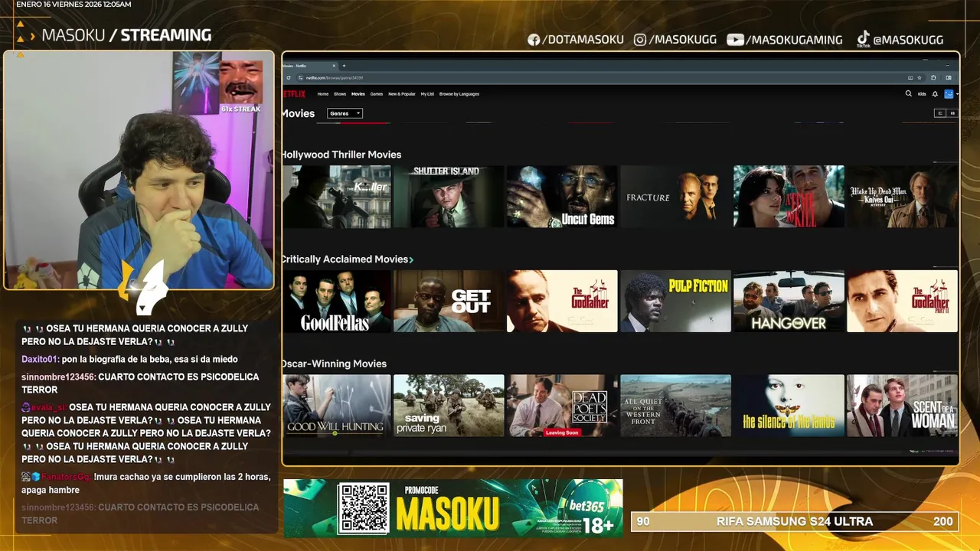The width and height of the screenshot is (980, 551).
Task: Click the YouTube icon in overlay header
Action: tap(735, 40)
